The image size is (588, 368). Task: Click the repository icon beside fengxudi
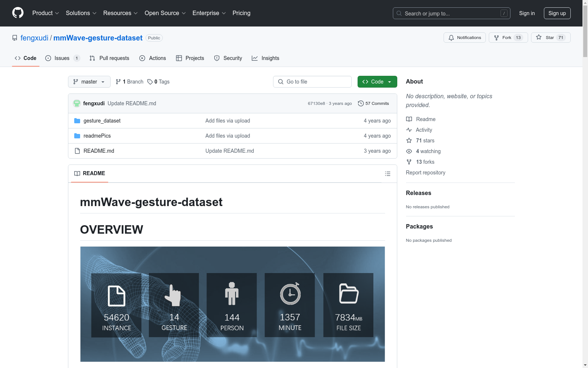coord(15,38)
